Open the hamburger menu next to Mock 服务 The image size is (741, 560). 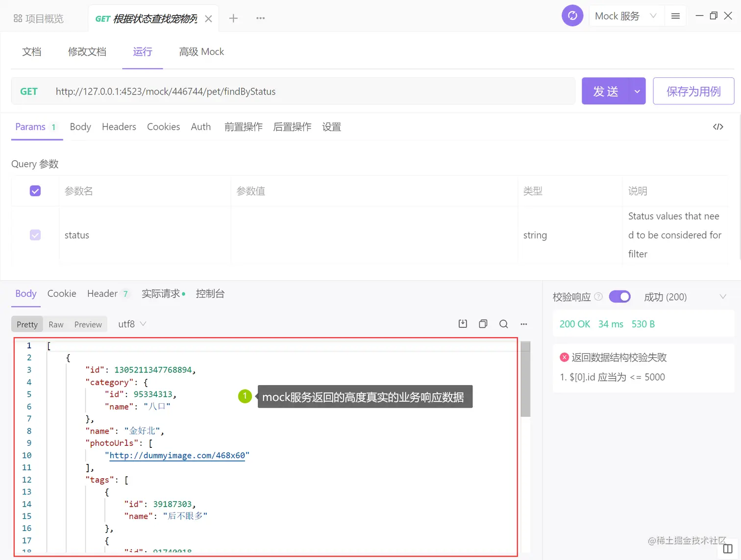675,15
